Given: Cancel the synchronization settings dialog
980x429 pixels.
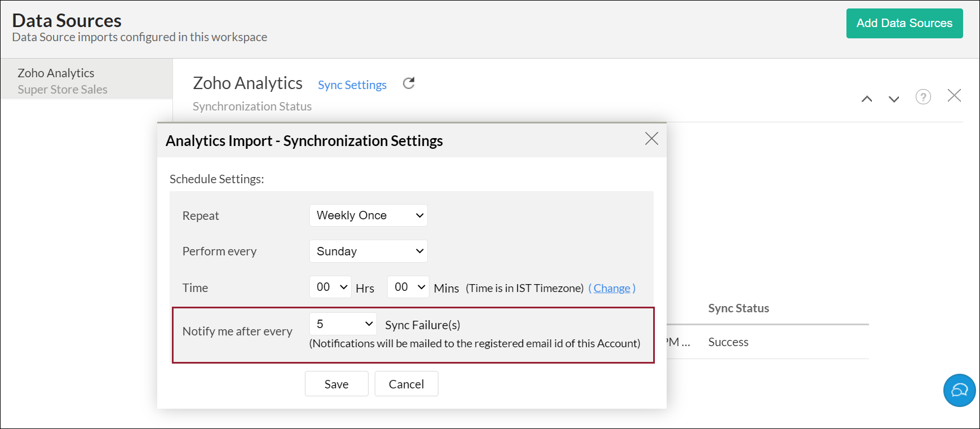Looking at the screenshot, I should pyautogui.click(x=406, y=384).
